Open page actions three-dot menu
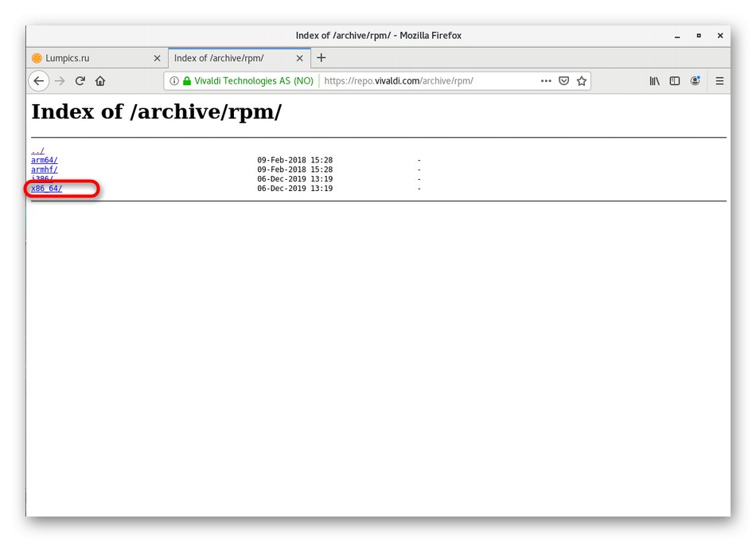Viewport: 756px width, 542px height. (x=546, y=81)
